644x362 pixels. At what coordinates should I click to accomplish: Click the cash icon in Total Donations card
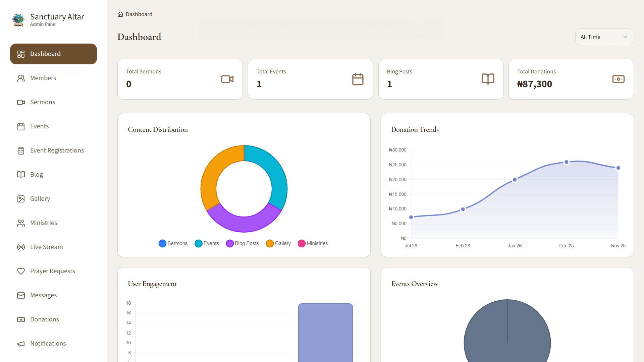[x=619, y=79]
